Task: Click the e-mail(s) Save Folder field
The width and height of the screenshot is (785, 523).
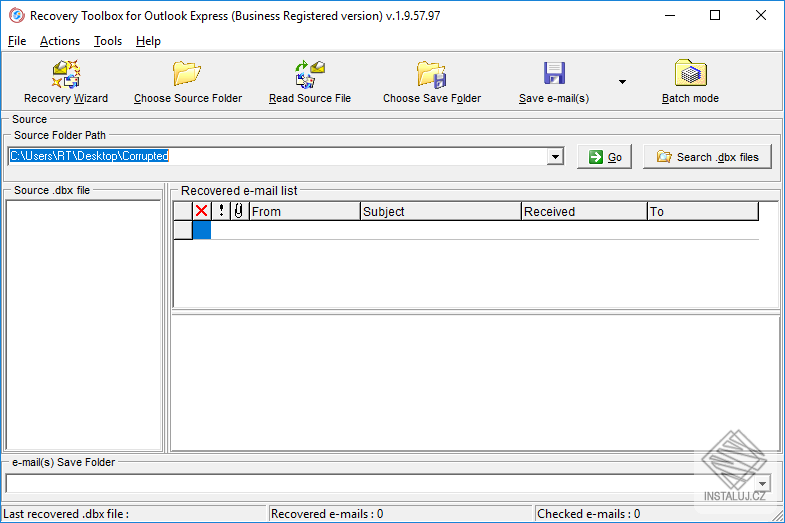Action: [x=379, y=483]
